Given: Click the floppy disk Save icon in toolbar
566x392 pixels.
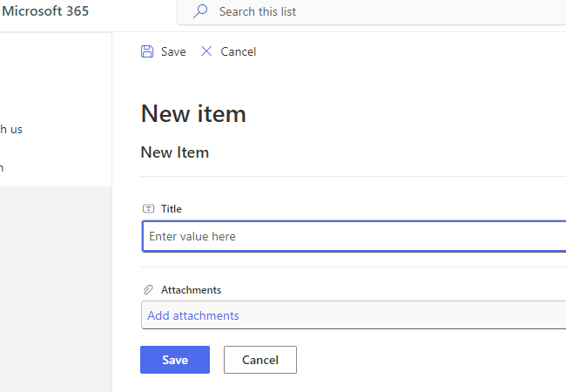Looking at the screenshot, I should [x=147, y=51].
